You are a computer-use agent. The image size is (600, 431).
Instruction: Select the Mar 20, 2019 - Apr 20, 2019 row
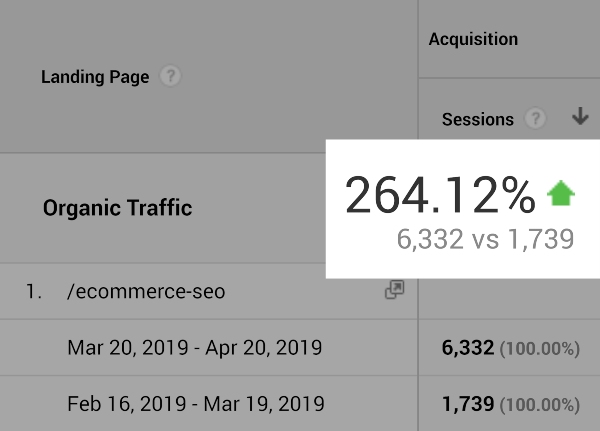point(194,348)
